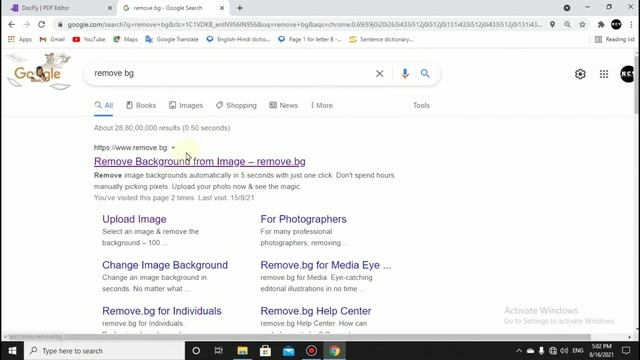640x360 pixels.
Task: Open File Explorer from the taskbar
Action: (242, 351)
